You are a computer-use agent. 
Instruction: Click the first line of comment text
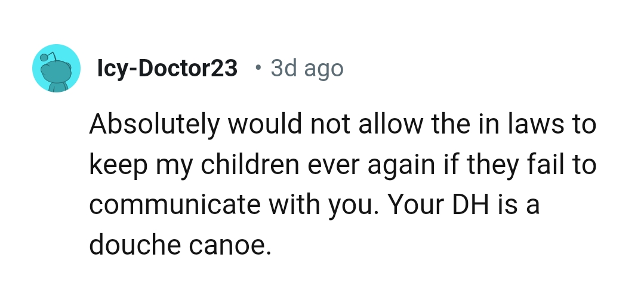click(x=343, y=126)
